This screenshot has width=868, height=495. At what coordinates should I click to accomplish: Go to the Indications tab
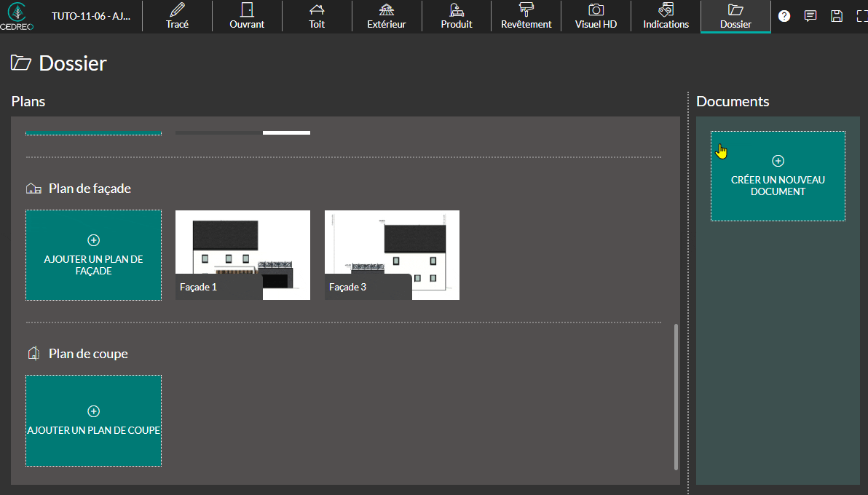tap(666, 16)
